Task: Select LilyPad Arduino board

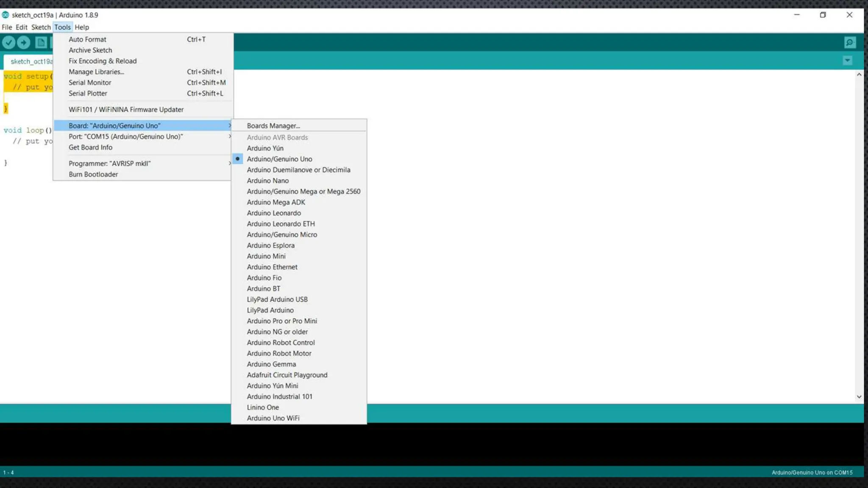Action: click(x=299, y=310)
